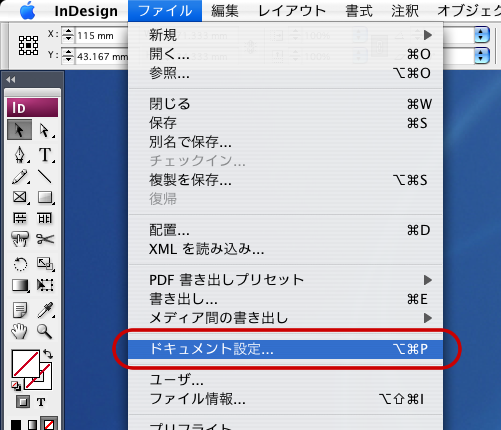Viewport: 501px width, 430px height.
Task: Click the Apply Gradient button
Action: point(32,425)
